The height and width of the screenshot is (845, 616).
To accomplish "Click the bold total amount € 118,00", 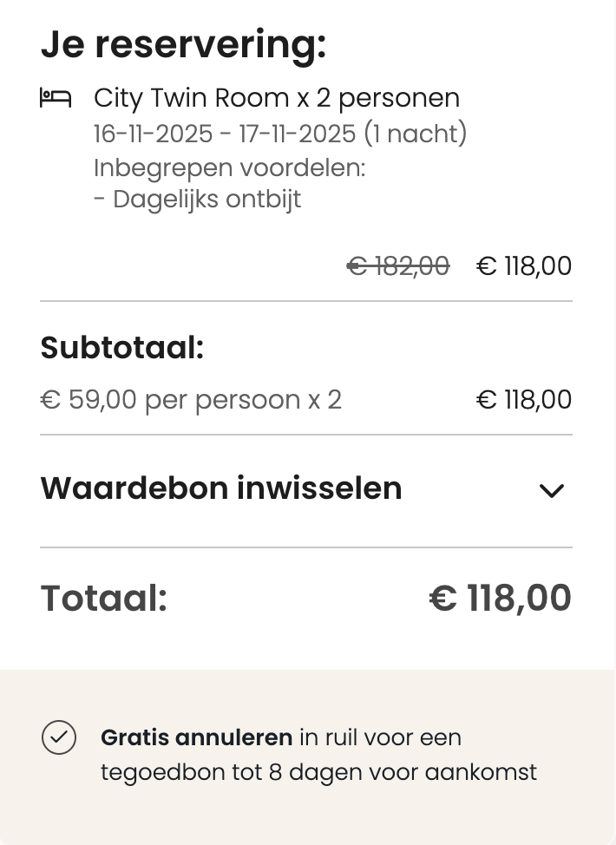I will pos(501,598).
